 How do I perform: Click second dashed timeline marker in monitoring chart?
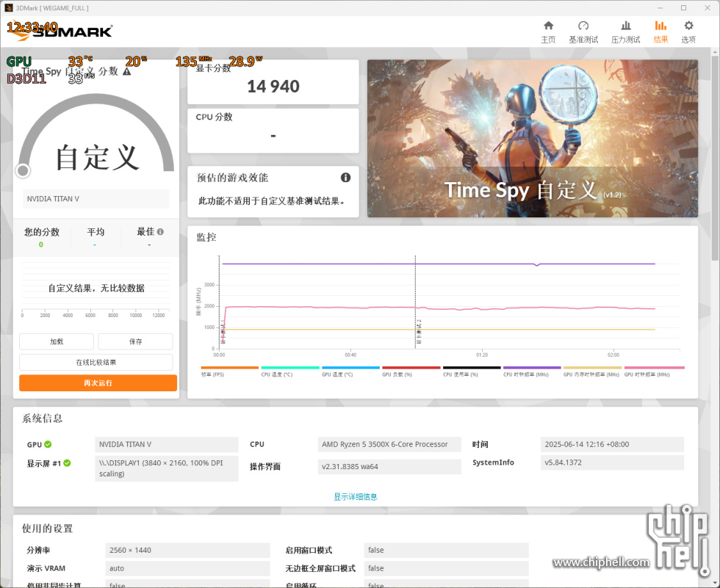(416, 300)
